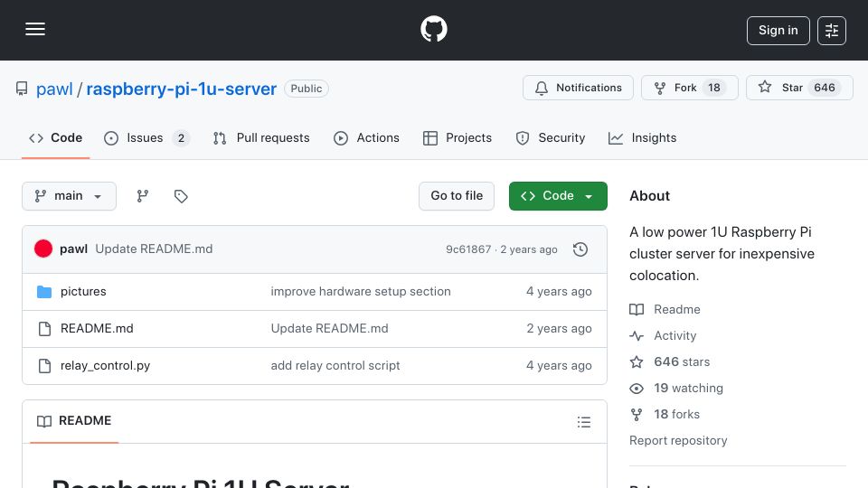The width and height of the screenshot is (868, 488).
Task: Select the README tab in file viewer
Action: click(x=74, y=421)
